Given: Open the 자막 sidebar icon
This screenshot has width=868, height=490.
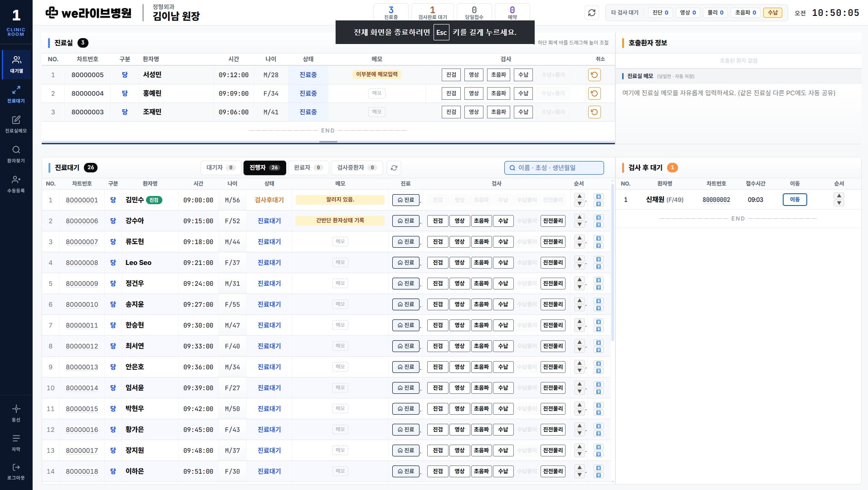Looking at the screenshot, I should click(16, 442).
